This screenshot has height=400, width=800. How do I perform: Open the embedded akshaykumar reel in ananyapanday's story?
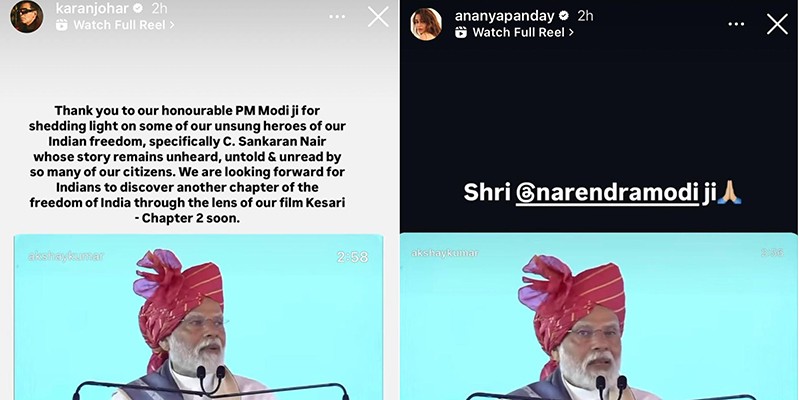[599, 317]
